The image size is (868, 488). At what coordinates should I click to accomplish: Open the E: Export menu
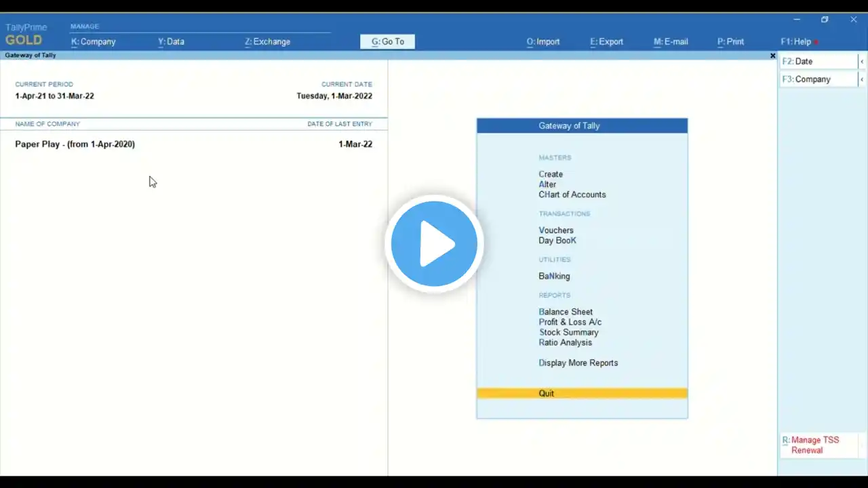(606, 41)
